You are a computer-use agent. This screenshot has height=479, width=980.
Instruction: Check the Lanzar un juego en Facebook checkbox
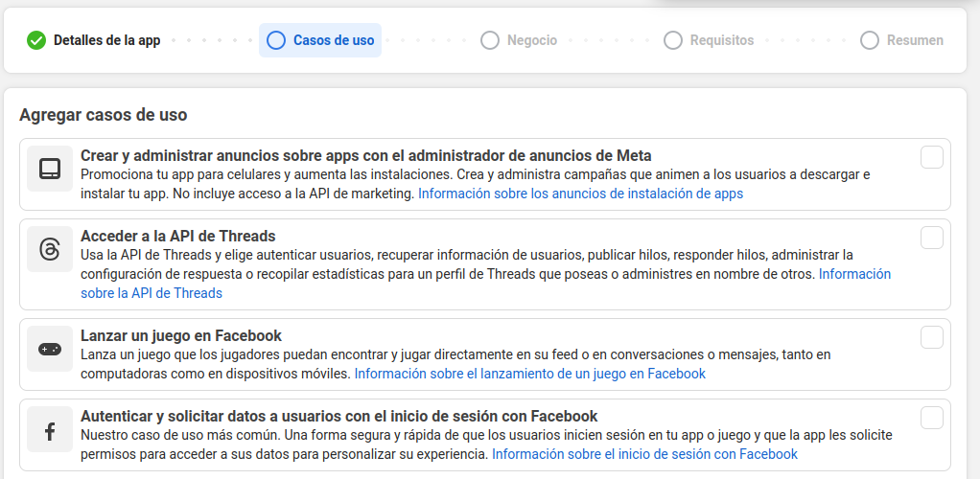pos(932,337)
